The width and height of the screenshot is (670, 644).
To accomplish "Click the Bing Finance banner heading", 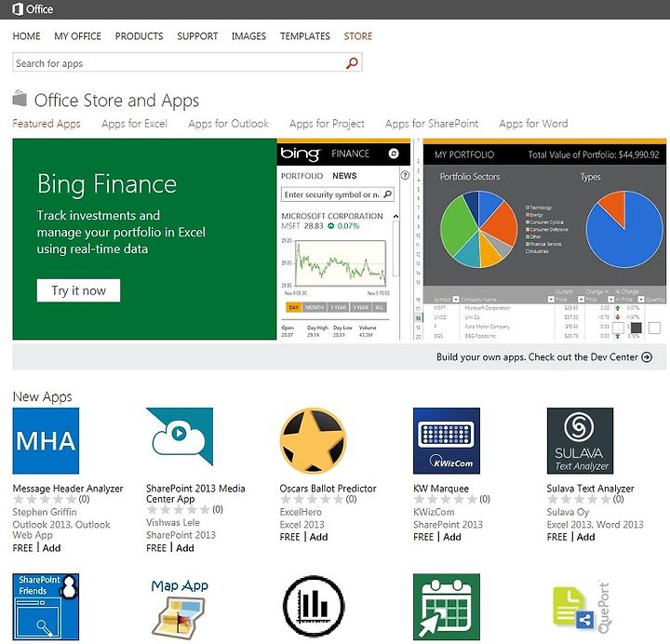I will (107, 184).
